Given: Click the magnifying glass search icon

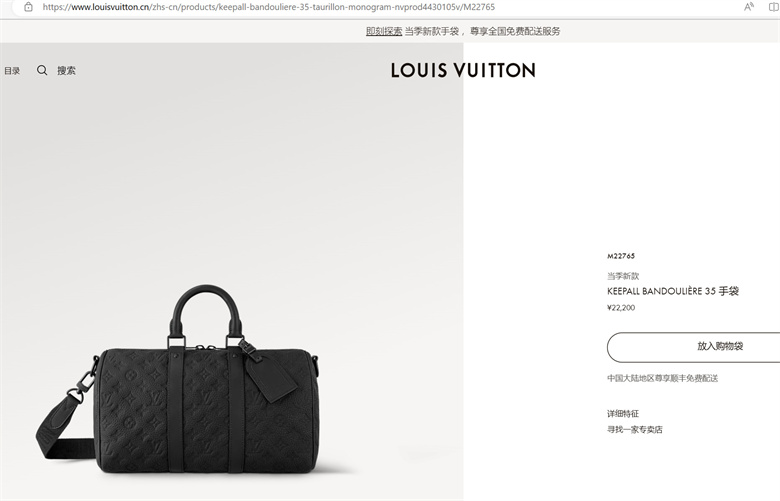Looking at the screenshot, I should click(42, 70).
